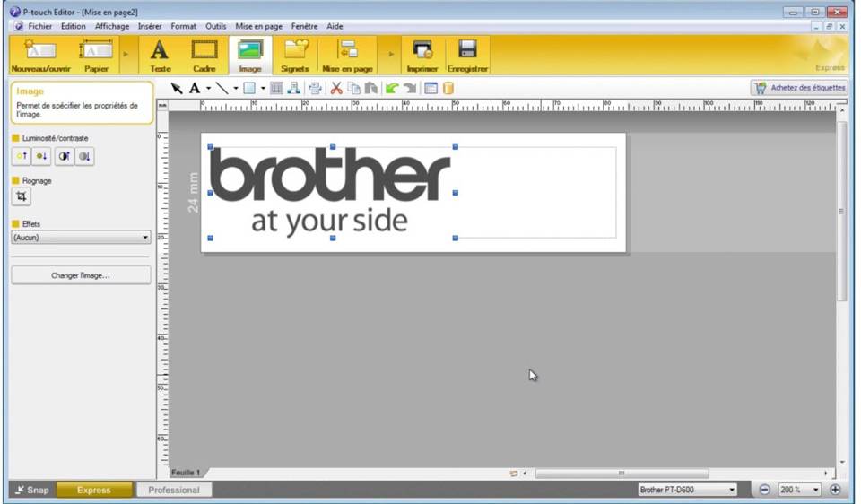Viewport: 861px width, 504px height.
Task: Open the Outils menu
Action: (216, 26)
